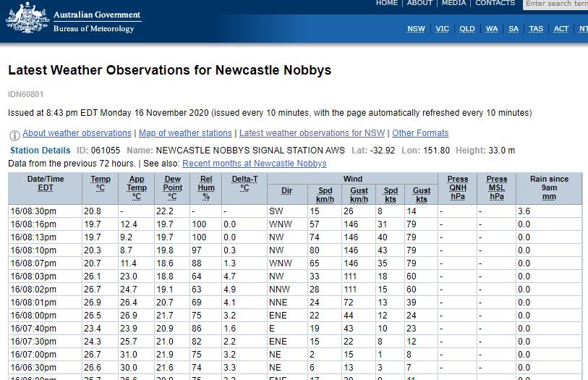Click the Australian Government crest logo

click(x=25, y=17)
